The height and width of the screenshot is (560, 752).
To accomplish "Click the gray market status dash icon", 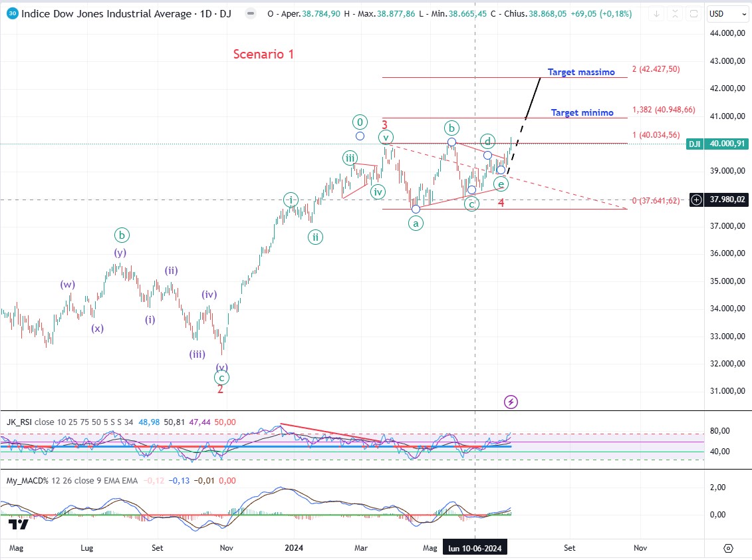I will tap(251, 13).
